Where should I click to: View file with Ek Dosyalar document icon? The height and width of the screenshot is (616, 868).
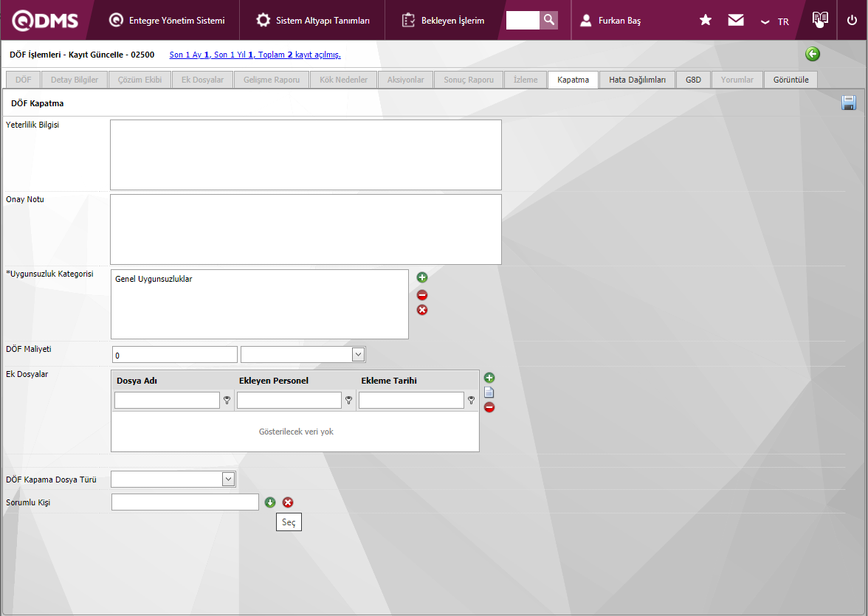pos(489,392)
